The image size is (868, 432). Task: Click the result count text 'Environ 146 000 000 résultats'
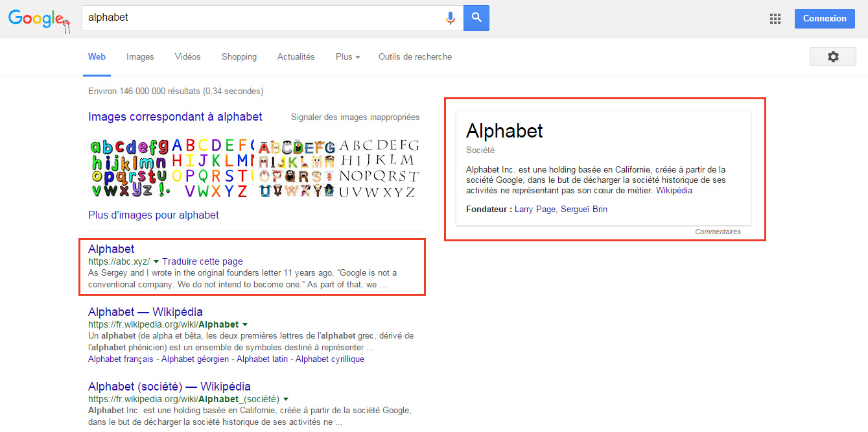(x=145, y=91)
